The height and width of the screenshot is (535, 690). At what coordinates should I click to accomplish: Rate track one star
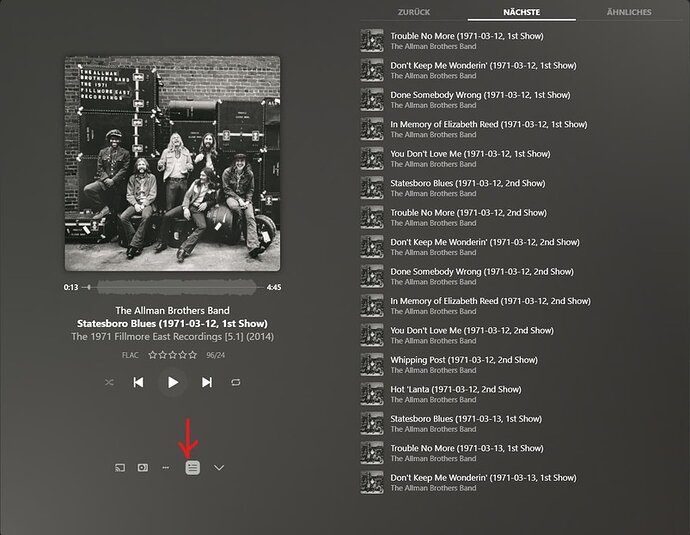pos(153,355)
